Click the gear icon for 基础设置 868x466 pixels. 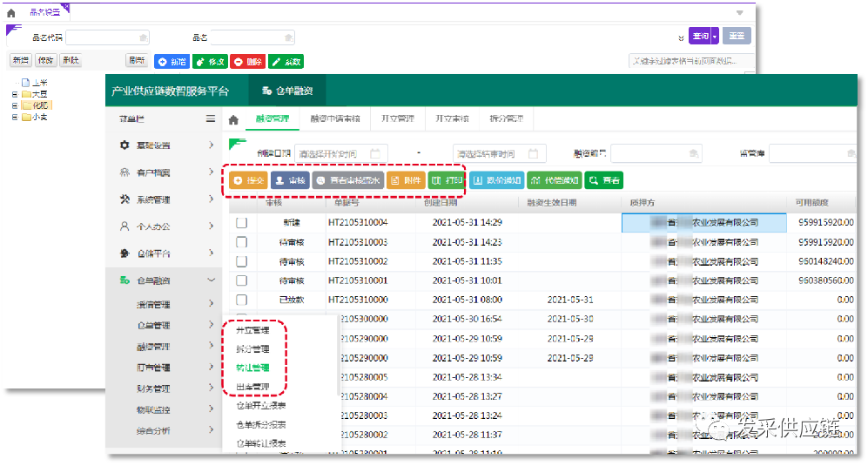[x=124, y=145]
